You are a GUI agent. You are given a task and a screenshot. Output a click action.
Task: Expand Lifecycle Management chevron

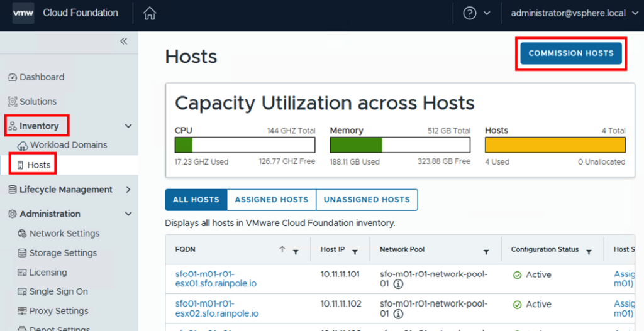coord(128,190)
